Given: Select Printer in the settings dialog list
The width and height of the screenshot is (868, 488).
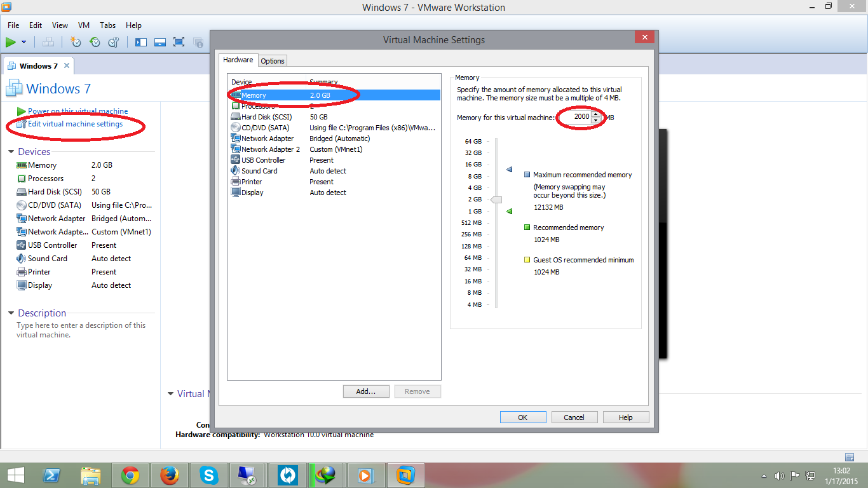Looking at the screenshot, I should click(x=334, y=182).
